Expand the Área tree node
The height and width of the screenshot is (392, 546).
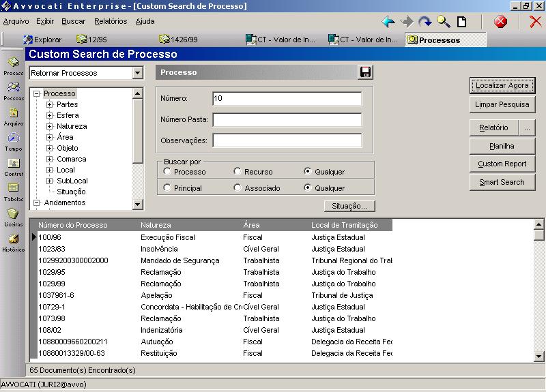[49, 137]
